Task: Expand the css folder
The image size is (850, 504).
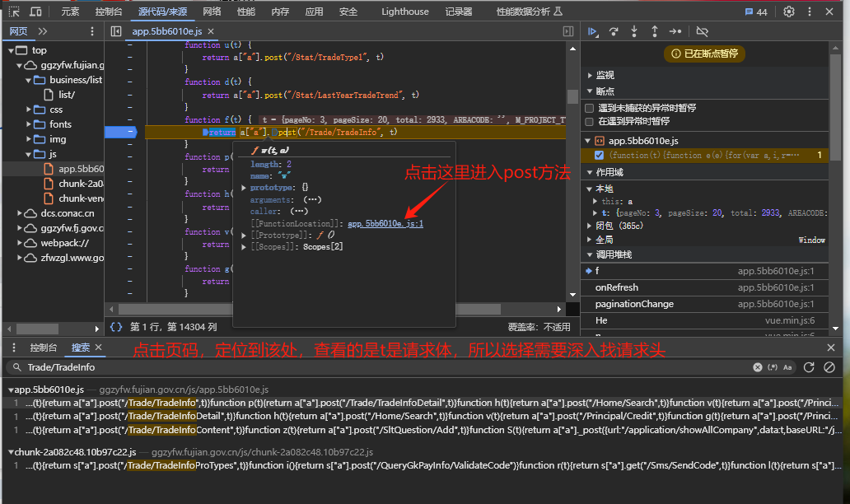Action: [x=29, y=110]
